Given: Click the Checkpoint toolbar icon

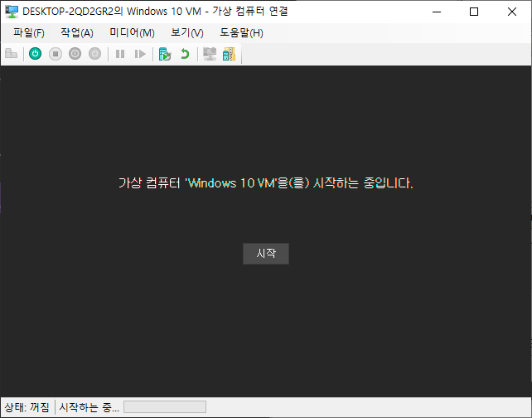Looking at the screenshot, I should coord(165,54).
